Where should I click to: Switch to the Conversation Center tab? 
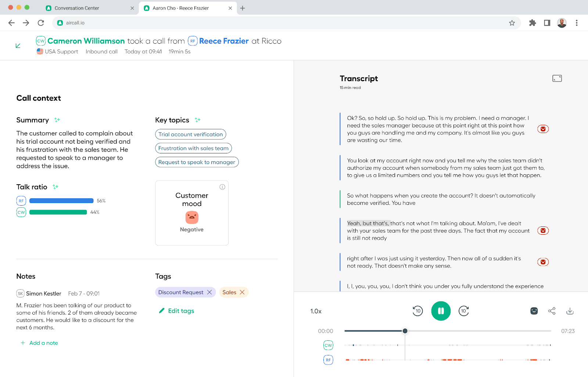click(x=76, y=8)
